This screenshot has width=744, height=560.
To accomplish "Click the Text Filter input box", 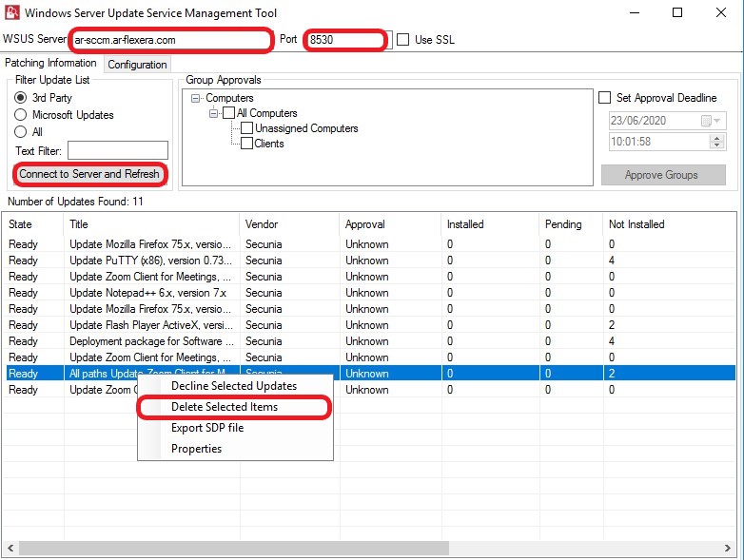I will [x=118, y=150].
